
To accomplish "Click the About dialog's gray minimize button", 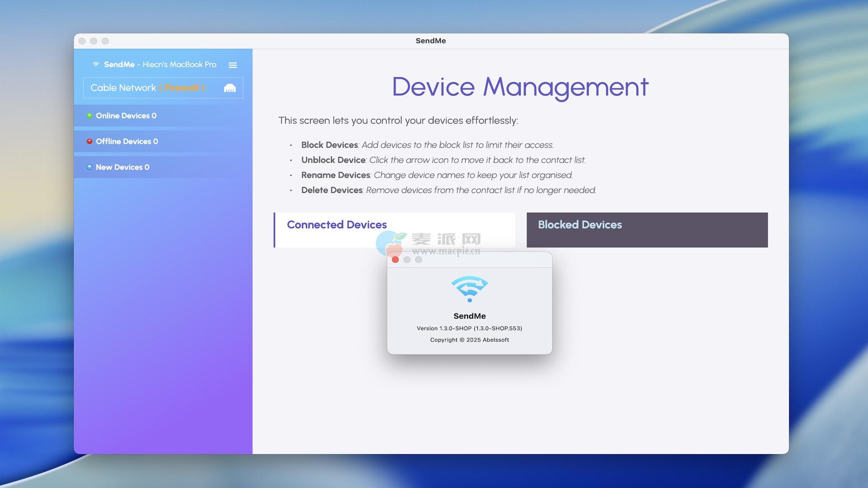I will [407, 260].
